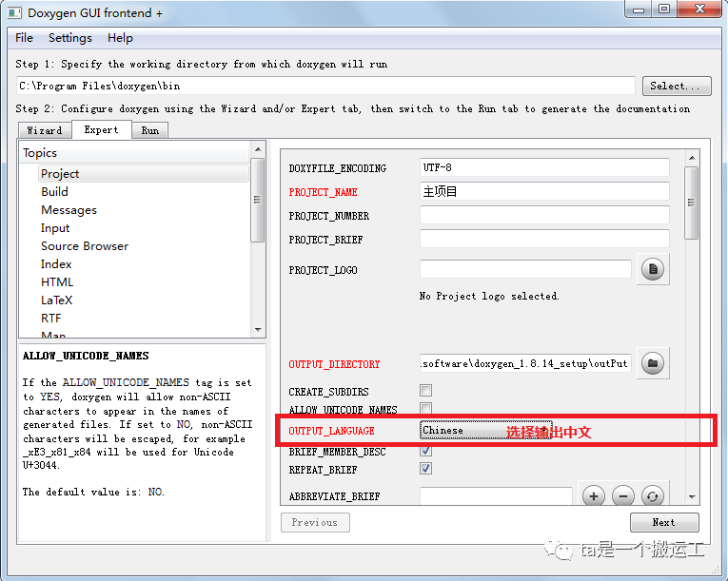
Task: Switch to the Run tab
Action: coord(150,130)
